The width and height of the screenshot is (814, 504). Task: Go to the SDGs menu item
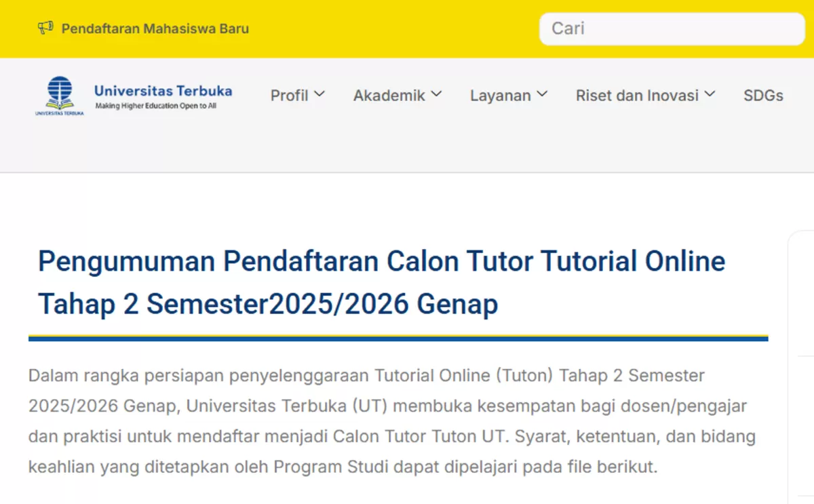(763, 96)
